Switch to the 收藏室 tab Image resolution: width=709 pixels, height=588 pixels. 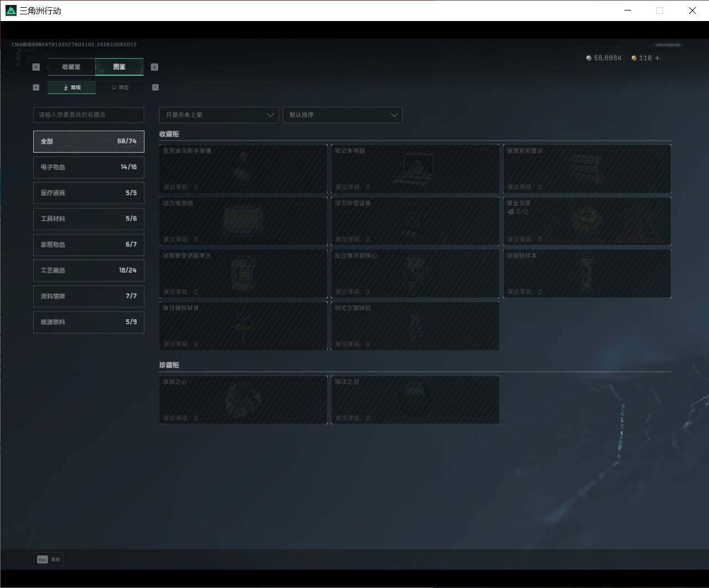click(71, 67)
